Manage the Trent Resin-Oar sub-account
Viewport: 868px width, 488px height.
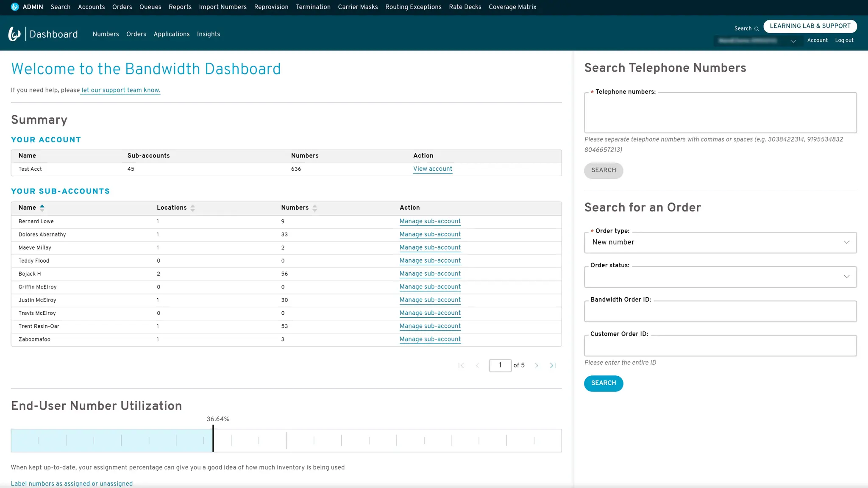430,326
